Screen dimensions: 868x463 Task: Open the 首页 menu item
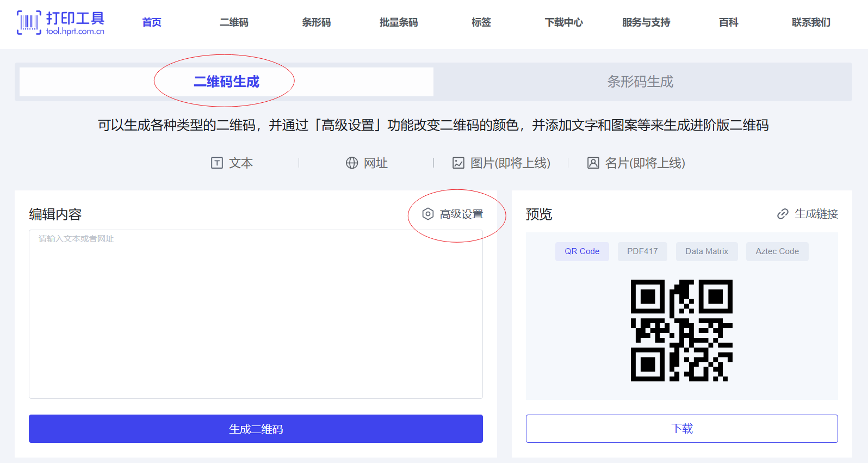click(x=152, y=22)
